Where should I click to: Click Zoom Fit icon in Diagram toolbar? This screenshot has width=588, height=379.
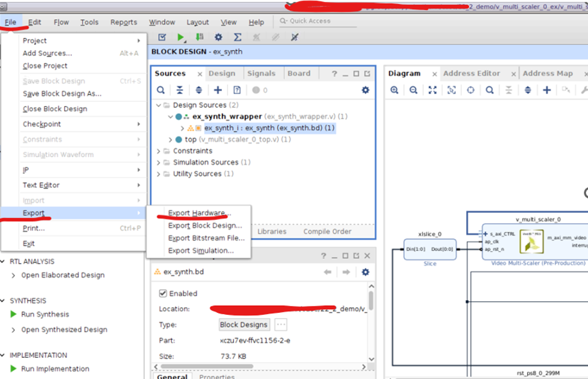coord(433,90)
